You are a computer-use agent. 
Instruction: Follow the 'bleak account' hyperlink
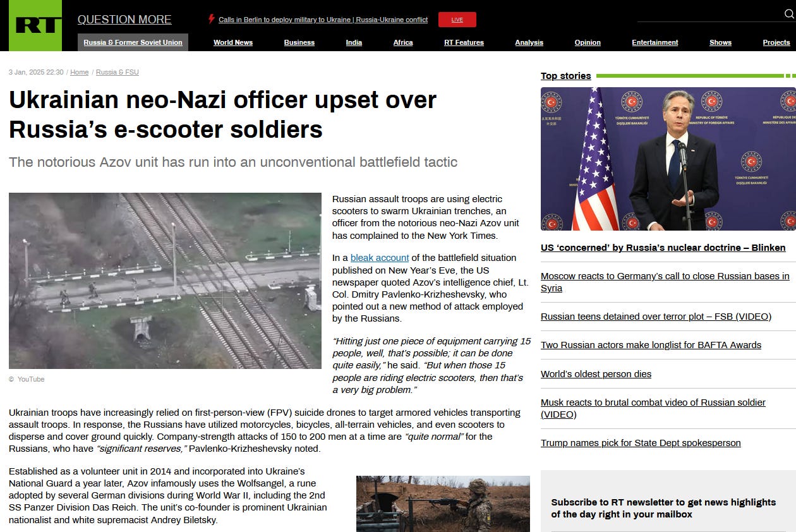pos(380,258)
